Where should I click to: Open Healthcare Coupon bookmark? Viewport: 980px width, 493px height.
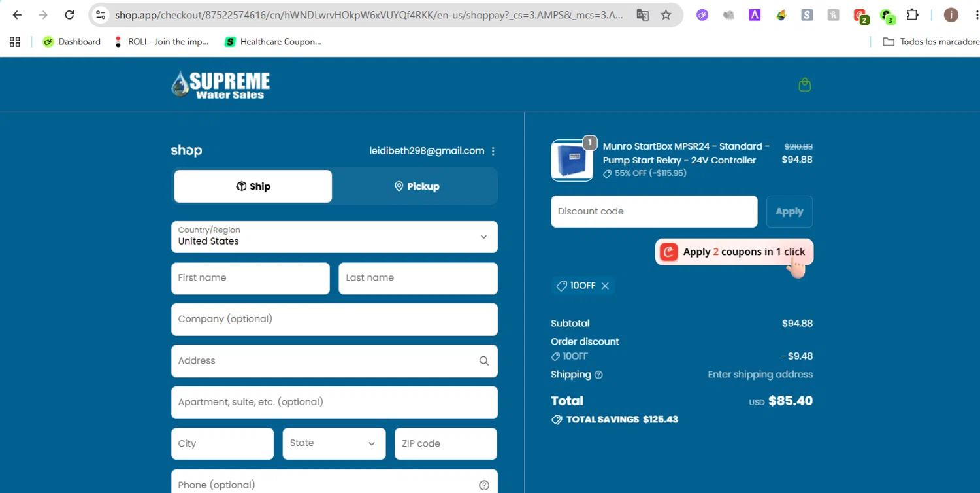tap(273, 42)
